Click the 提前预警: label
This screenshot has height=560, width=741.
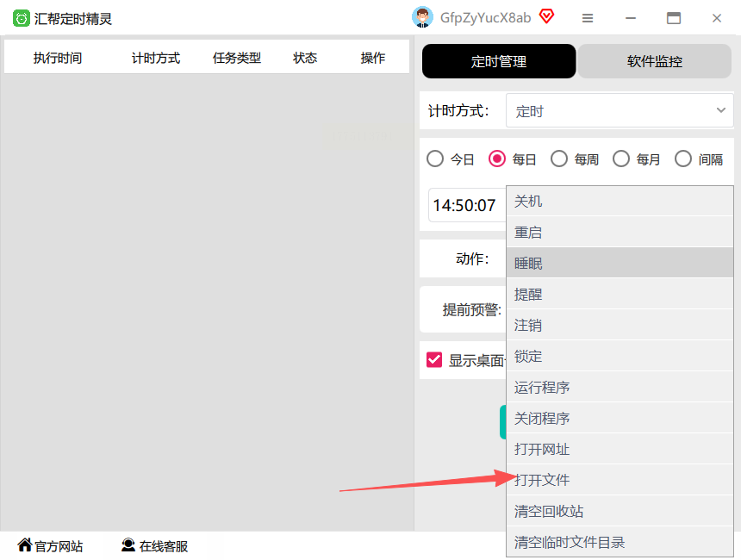pyautogui.click(x=471, y=309)
